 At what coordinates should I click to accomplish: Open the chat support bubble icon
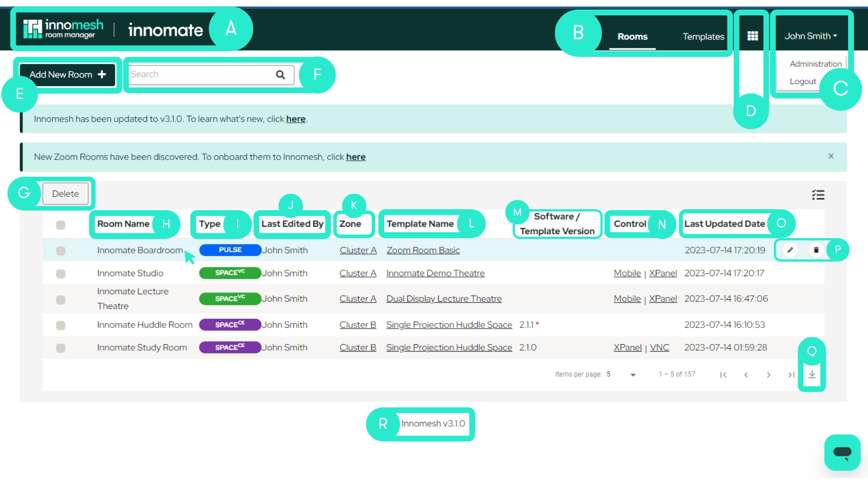842,452
